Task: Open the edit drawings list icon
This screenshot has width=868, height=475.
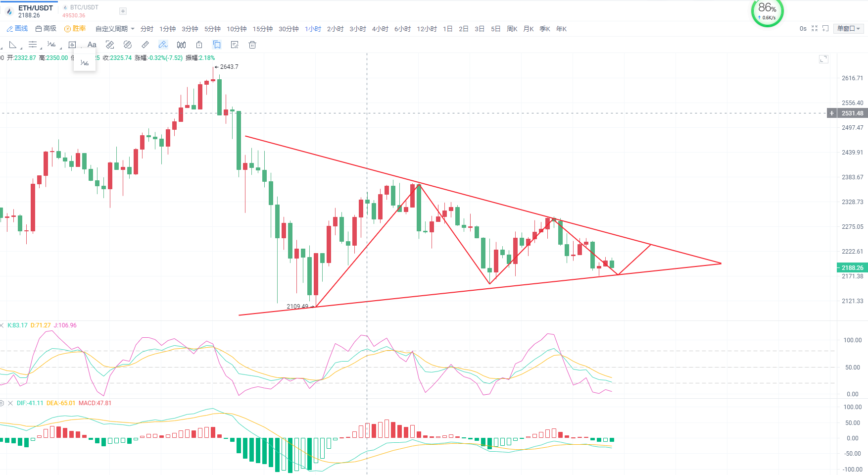Action: point(235,45)
